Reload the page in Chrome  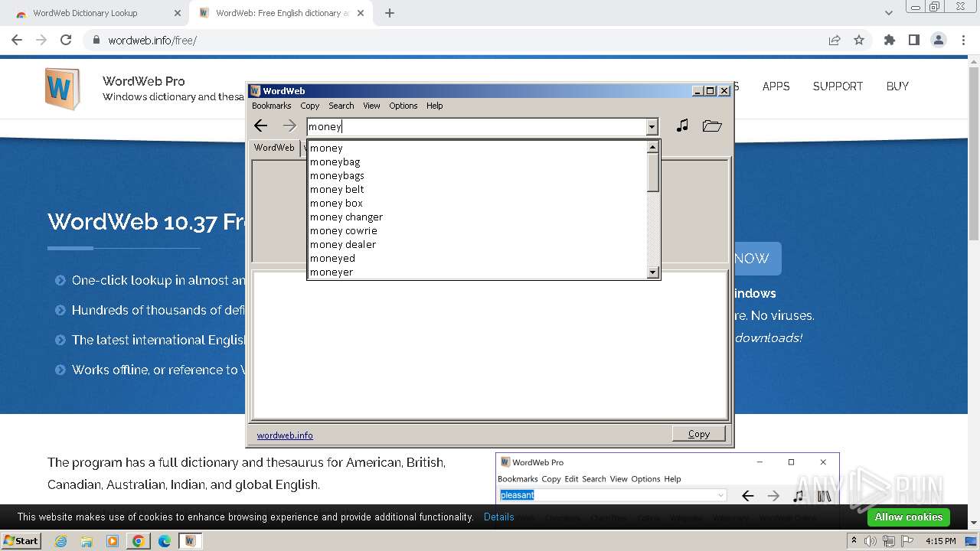66,40
